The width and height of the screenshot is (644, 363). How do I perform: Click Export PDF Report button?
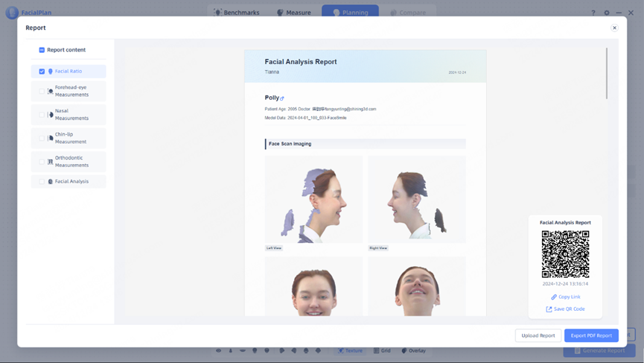point(591,335)
